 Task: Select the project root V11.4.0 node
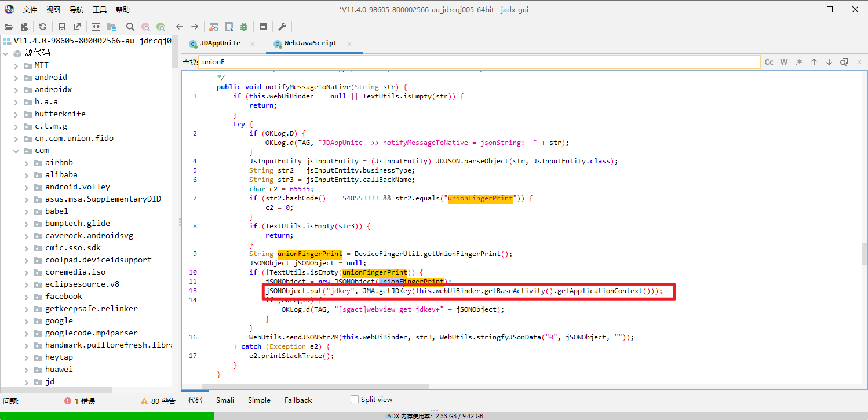87,41
